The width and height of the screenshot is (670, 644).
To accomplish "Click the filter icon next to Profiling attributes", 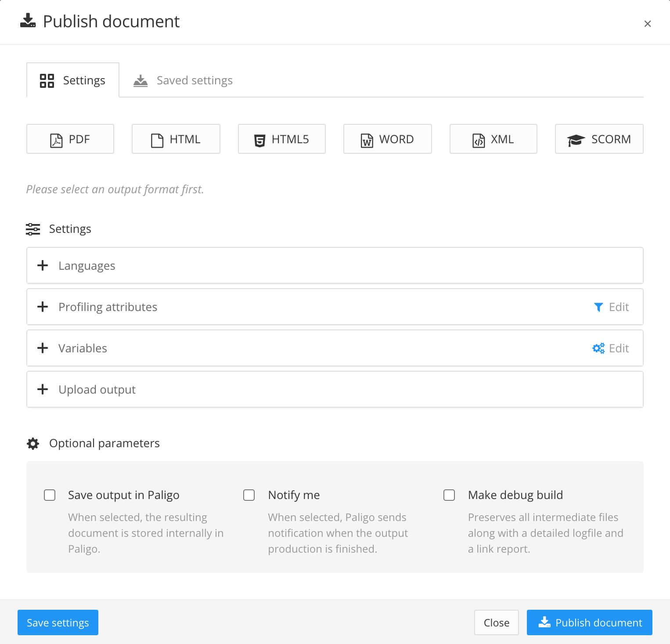I will (x=598, y=307).
